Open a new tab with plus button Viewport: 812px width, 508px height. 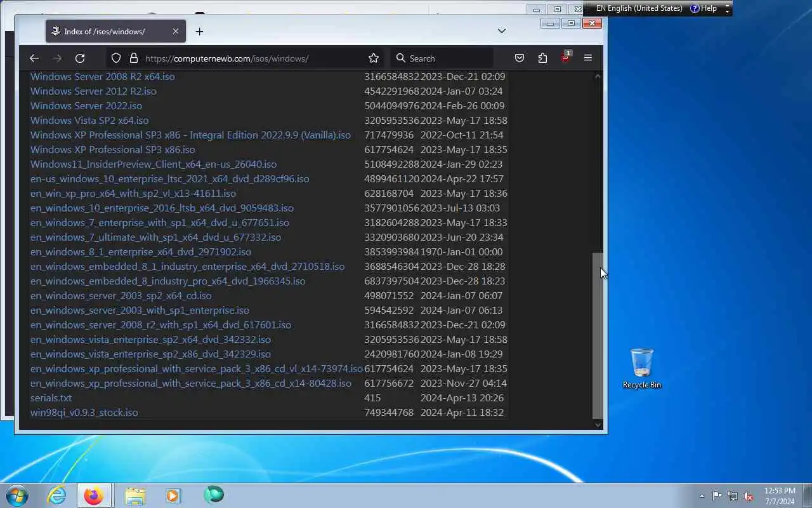point(199,31)
